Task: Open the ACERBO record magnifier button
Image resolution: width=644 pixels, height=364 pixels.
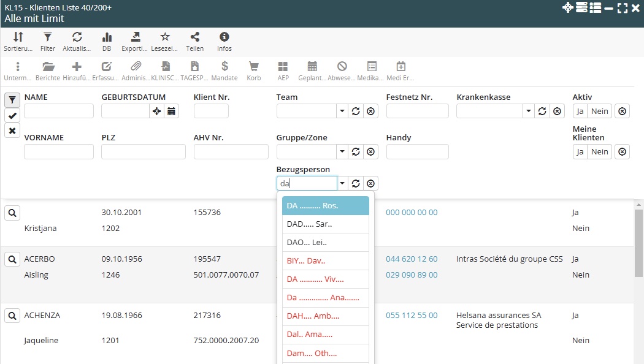Action: point(12,259)
